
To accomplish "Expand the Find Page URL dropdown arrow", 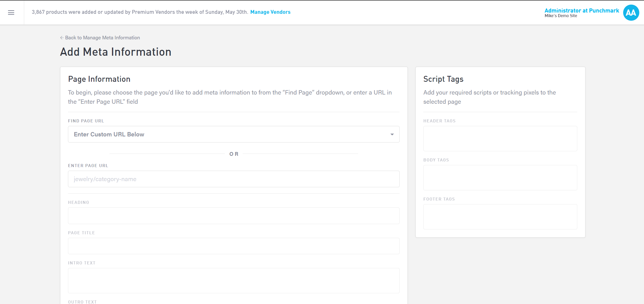I will tap(392, 134).
